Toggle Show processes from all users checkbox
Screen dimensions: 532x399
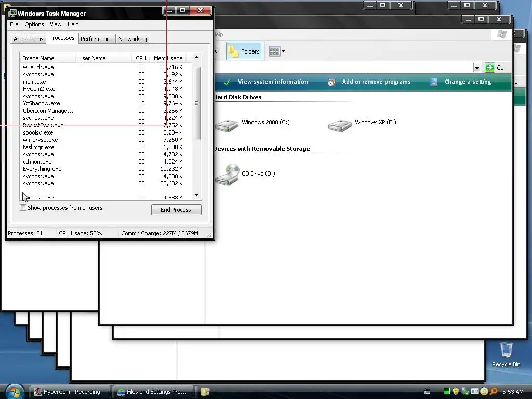[x=23, y=208]
